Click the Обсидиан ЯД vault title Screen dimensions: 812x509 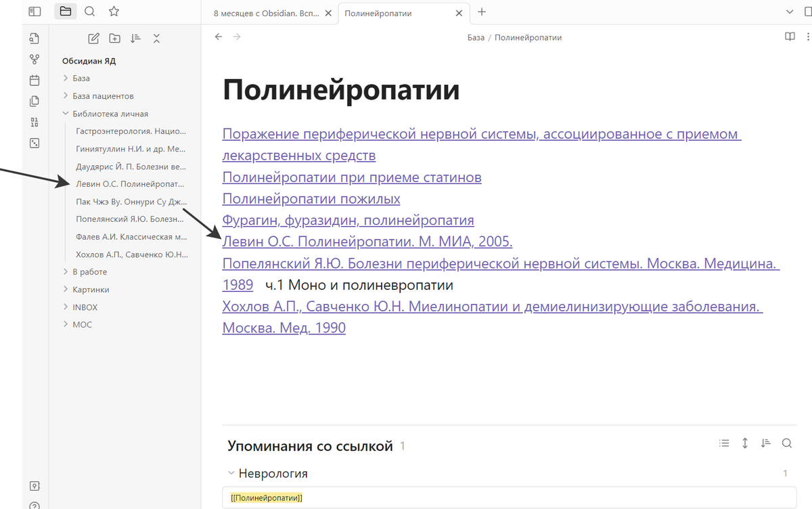[89, 61]
